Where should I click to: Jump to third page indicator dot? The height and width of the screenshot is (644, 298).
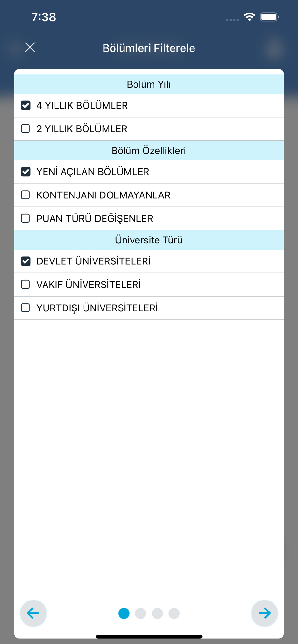157,613
